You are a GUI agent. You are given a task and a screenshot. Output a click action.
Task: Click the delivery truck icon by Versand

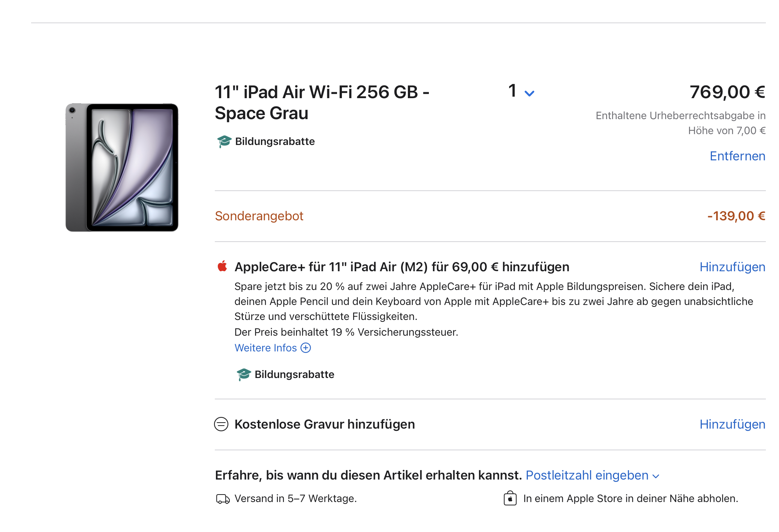[x=223, y=499]
